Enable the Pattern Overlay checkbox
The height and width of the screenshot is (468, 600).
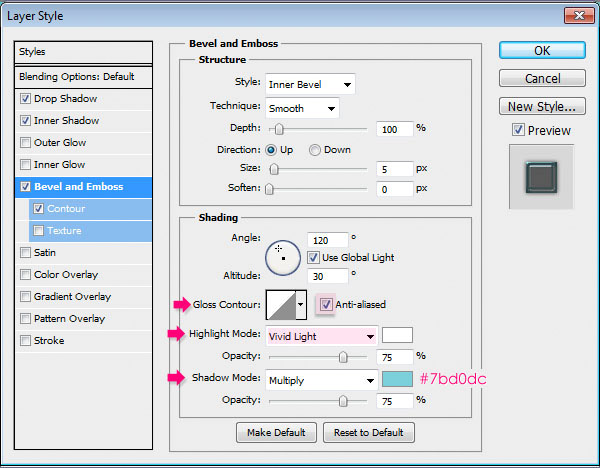[x=25, y=319]
